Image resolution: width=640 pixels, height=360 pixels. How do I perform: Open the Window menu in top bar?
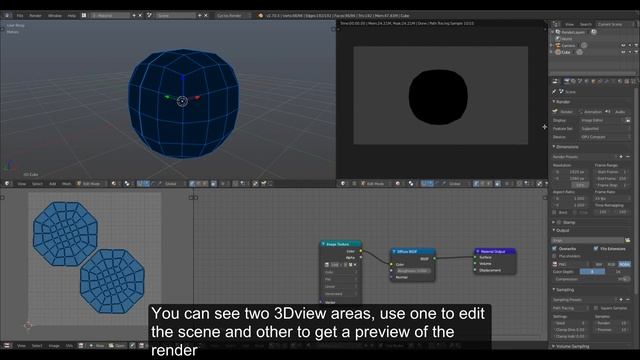[x=55, y=16]
